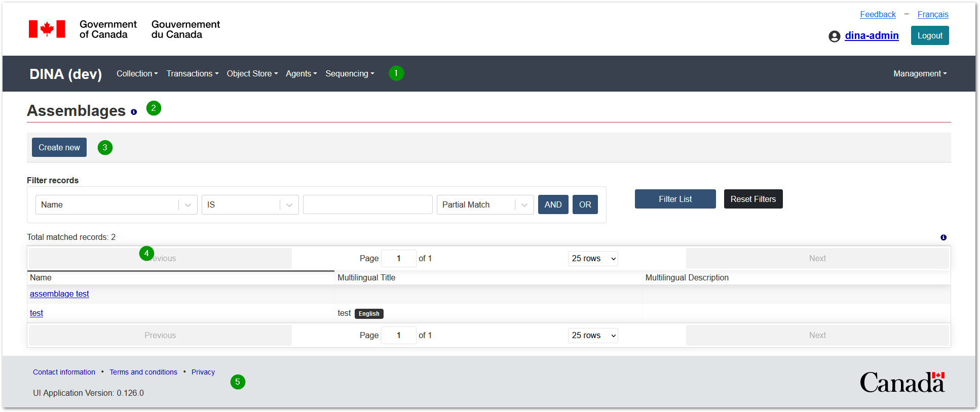Click bottom page number input
This screenshot has width=980, height=412.
point(399,335)
